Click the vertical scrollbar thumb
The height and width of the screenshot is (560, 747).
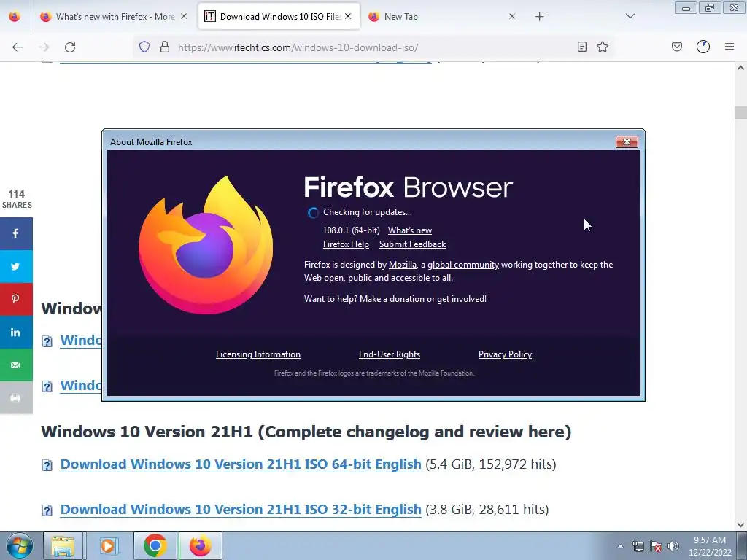click(x=740, y=112)
